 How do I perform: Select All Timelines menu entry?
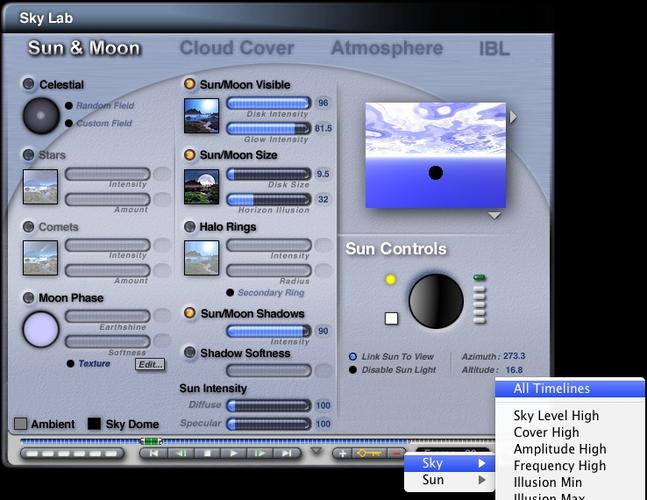pyautogui.click(x=570, y=388)
